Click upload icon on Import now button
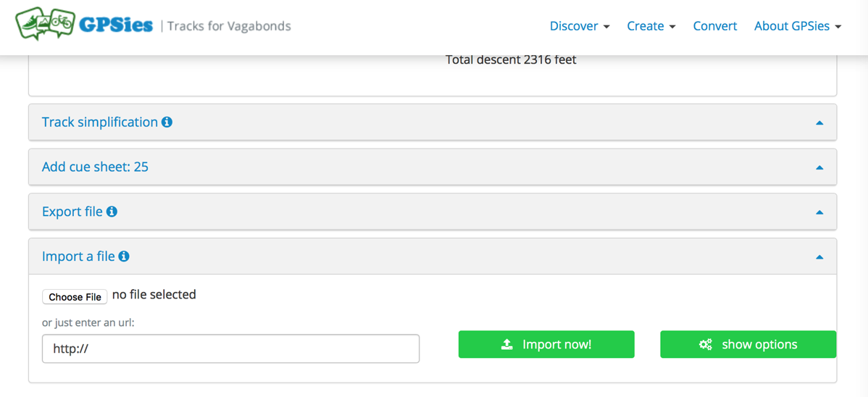868x397 pixels. pos(506,344)
